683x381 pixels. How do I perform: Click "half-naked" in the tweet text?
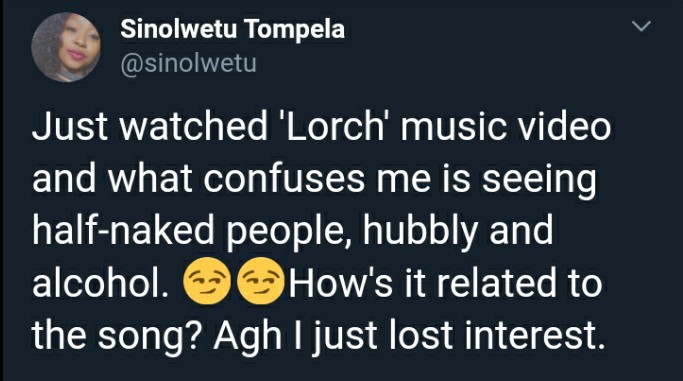(x=123, y=230)
